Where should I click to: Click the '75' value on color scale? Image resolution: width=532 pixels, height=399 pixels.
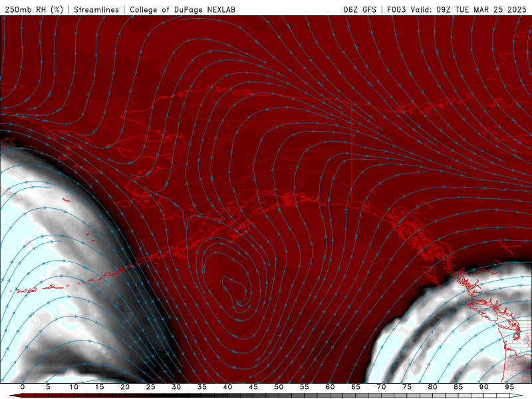tap(407, 387)
